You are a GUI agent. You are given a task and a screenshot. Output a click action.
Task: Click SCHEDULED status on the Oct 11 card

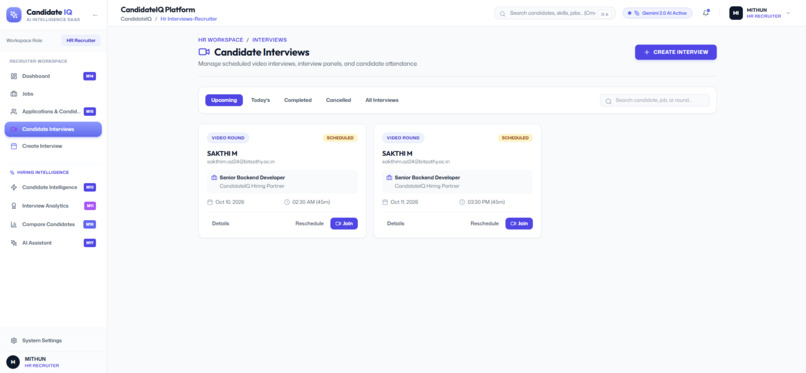point(516,138)
